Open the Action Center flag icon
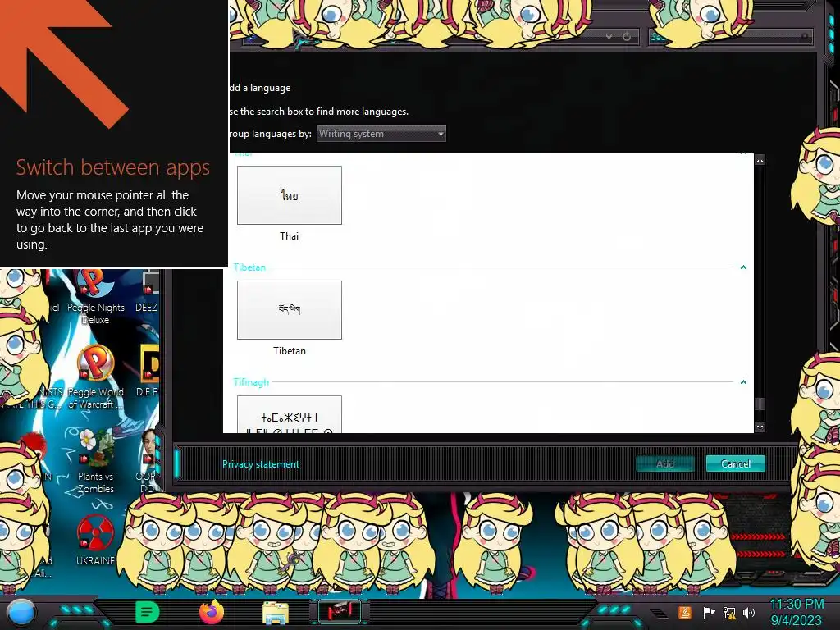Image resolution: width=840 pixels, height=630 pixels. 709,612
